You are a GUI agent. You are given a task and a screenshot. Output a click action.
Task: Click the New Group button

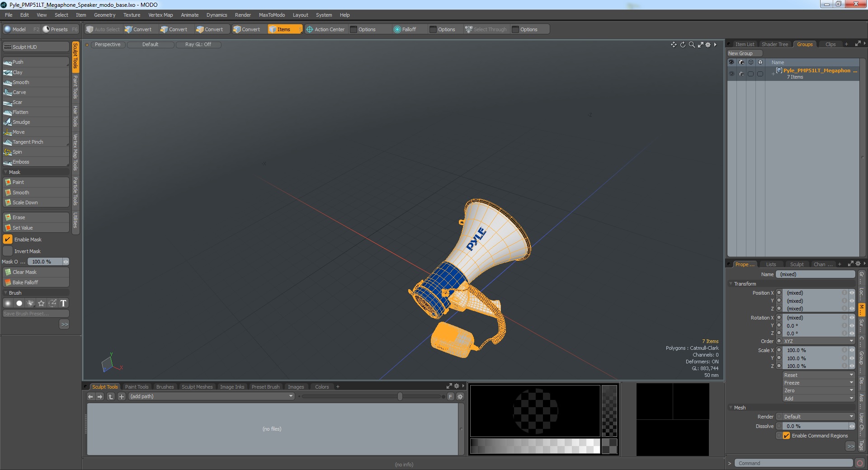[x=744, y=53]
